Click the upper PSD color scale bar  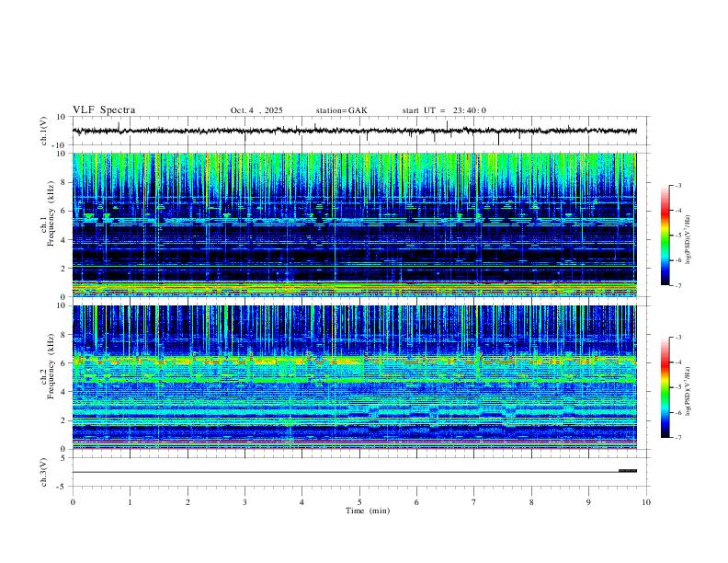[665, 236]
